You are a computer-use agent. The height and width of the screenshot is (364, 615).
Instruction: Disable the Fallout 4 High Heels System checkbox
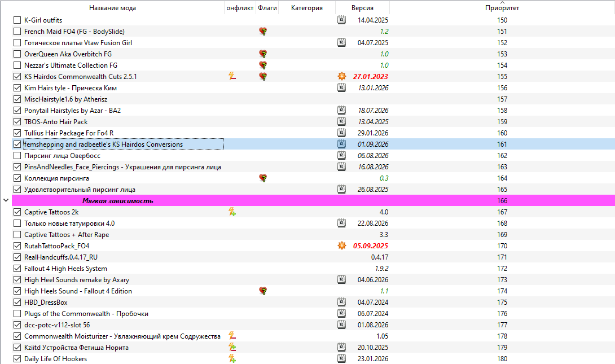pyautogui.click(x=17, y=269)
